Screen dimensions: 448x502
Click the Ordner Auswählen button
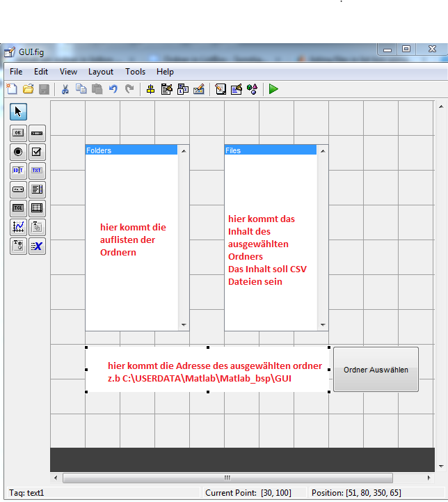tap(376, 370)
